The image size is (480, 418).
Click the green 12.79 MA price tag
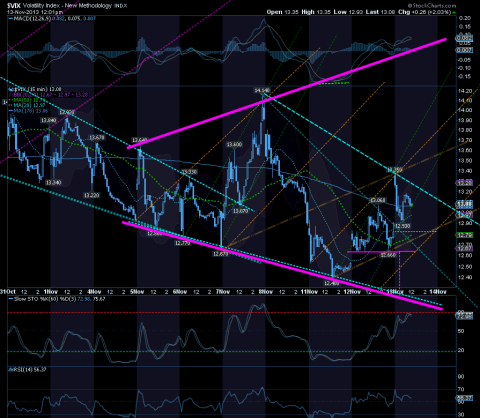click(465, 235)
